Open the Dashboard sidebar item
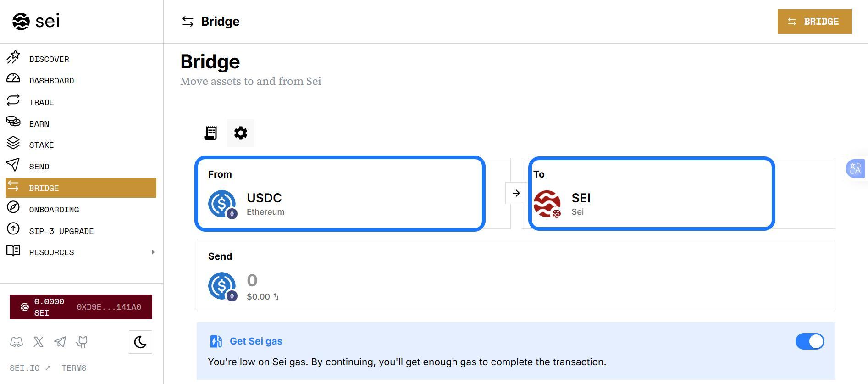Viewport: 868px width, 384px height. pyautogui.click(x=51, y=81)
